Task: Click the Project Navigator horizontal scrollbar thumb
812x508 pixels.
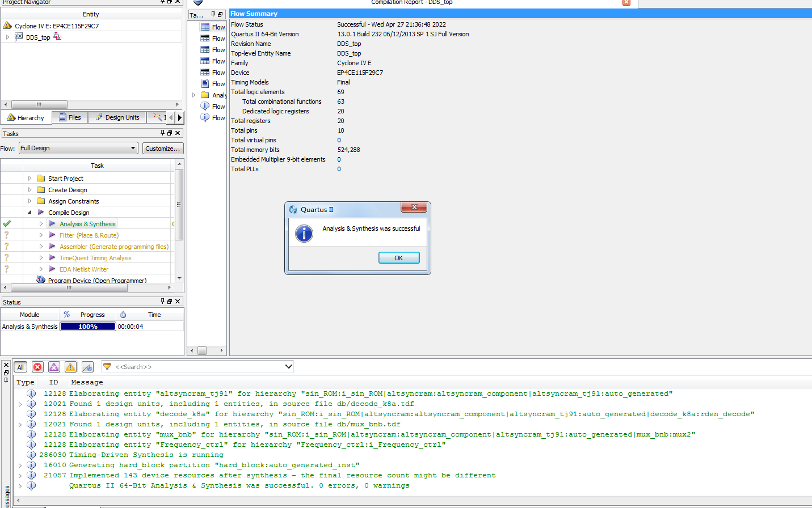Action: point(39,104)
